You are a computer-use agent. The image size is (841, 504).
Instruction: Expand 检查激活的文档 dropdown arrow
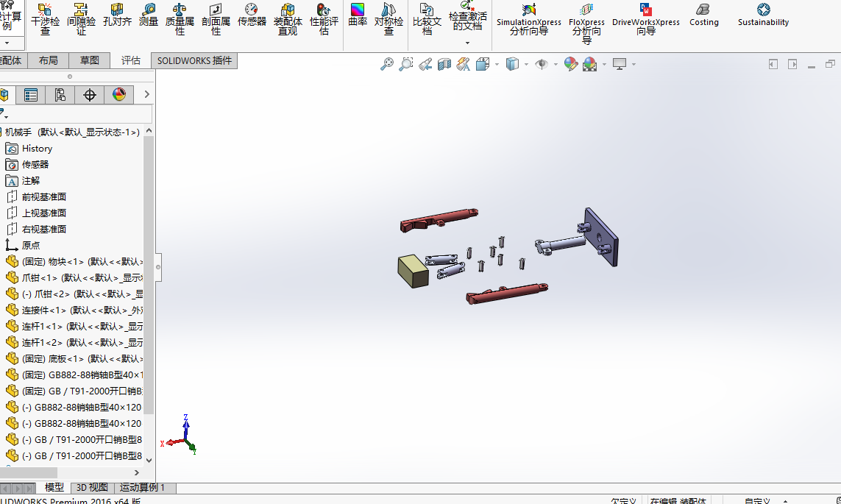(x=468, y=43)
